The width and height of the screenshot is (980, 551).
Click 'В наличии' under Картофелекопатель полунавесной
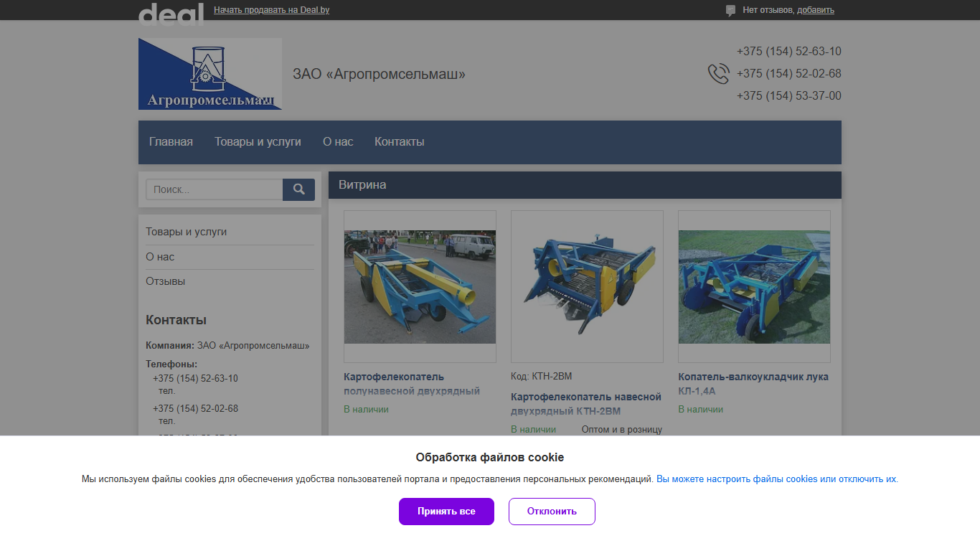point(367,410)
